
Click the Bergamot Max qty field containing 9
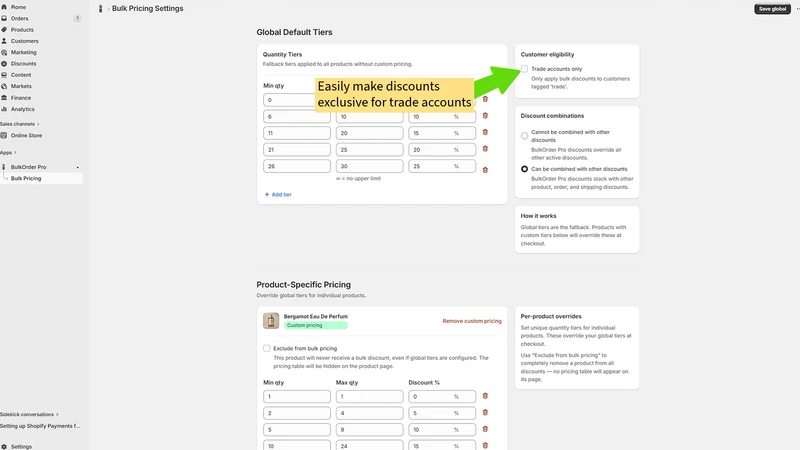tap(369, 430)
